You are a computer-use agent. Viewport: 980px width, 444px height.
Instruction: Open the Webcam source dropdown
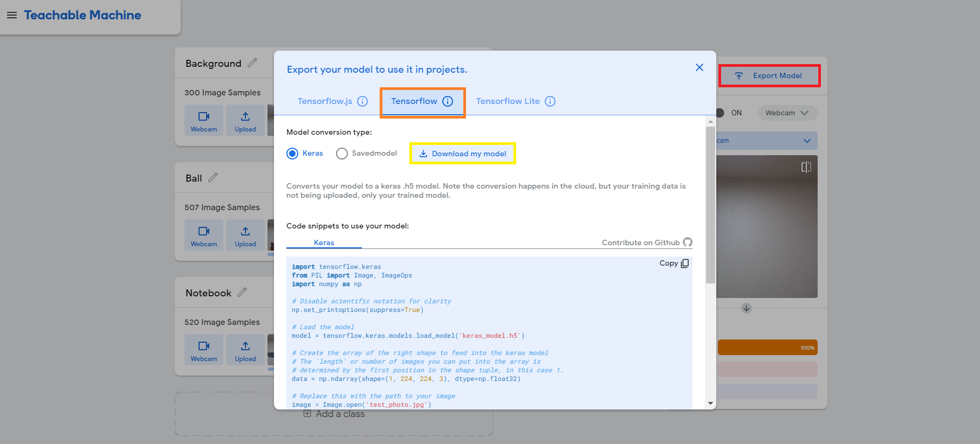click(x=787, y=113)
